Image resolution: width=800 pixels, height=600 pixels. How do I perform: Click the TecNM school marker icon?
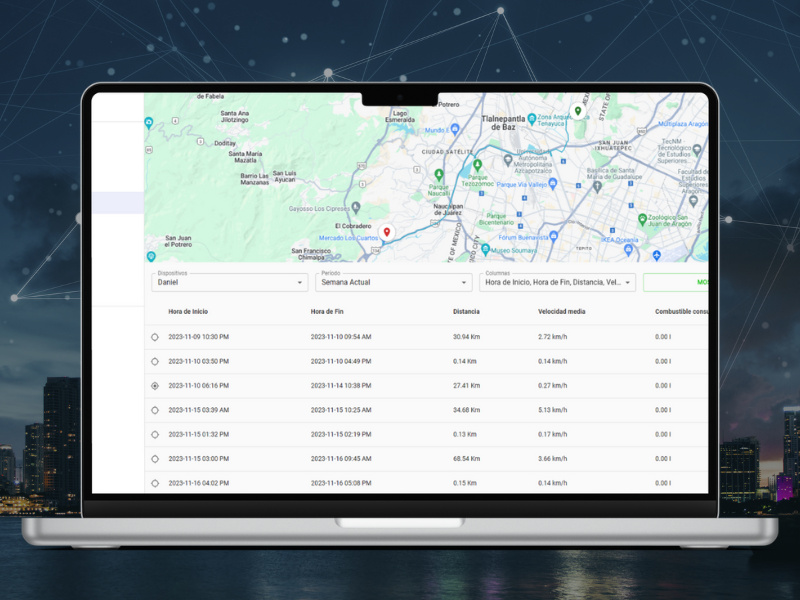coord(697,150)
